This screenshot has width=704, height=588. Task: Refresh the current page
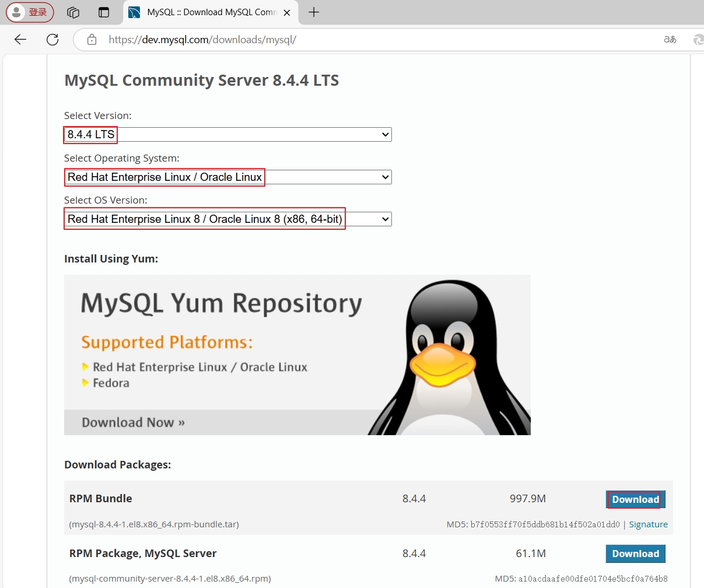tap(52, 40)
